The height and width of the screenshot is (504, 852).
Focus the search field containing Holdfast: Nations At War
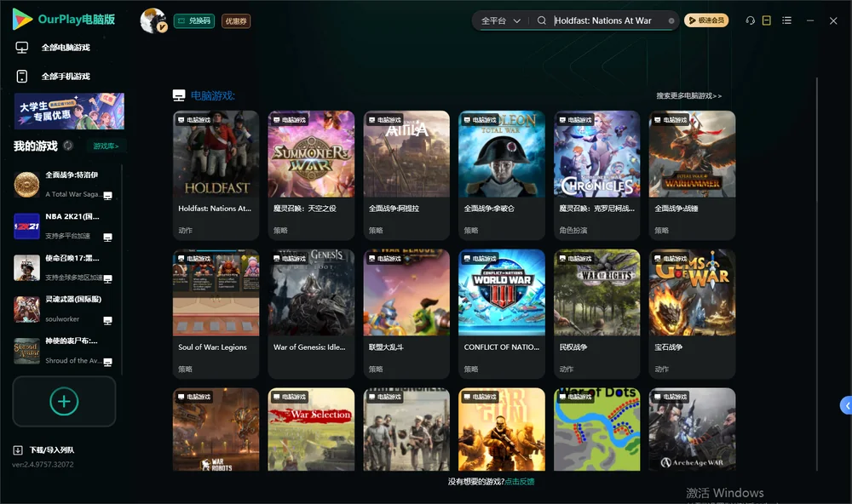608,20
